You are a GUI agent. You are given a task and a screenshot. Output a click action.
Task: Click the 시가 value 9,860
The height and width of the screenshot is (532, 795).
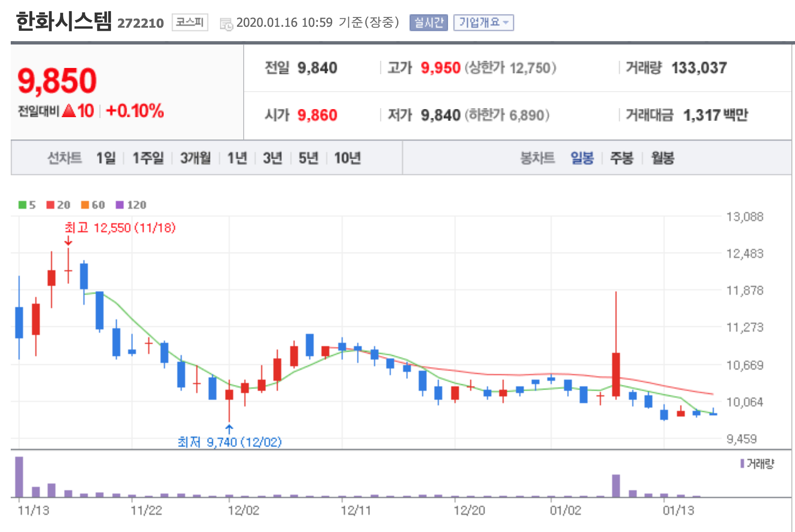(317, 115)
